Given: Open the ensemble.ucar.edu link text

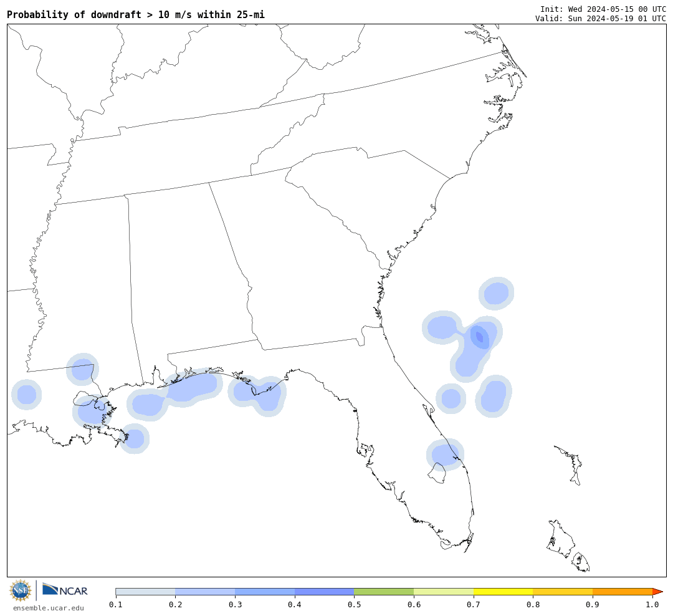Looking at the screenshot, I should tap(49, 608).
